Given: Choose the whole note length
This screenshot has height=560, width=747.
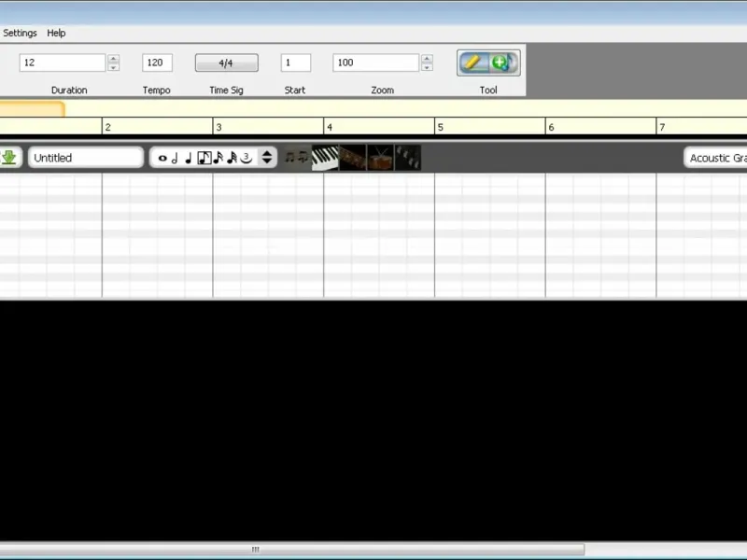Looking at the screenshot, I should [162, 158].
